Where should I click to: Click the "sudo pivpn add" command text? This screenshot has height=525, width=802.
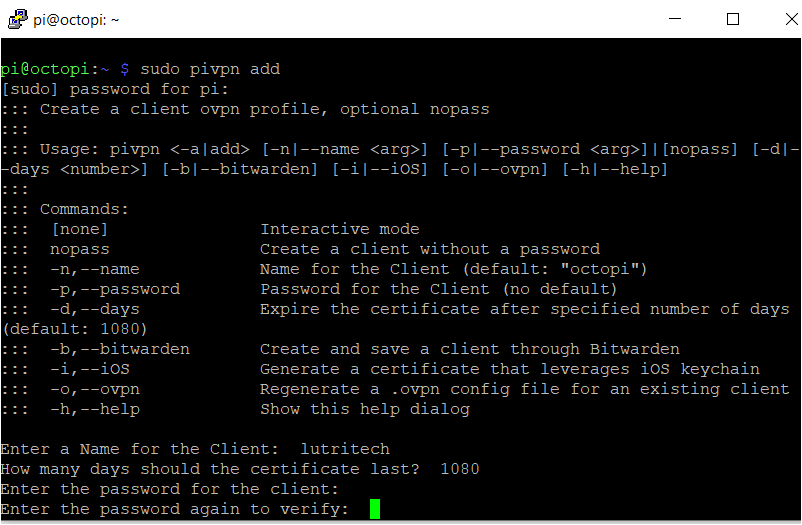pyautogui.click(x=210, y=69)
